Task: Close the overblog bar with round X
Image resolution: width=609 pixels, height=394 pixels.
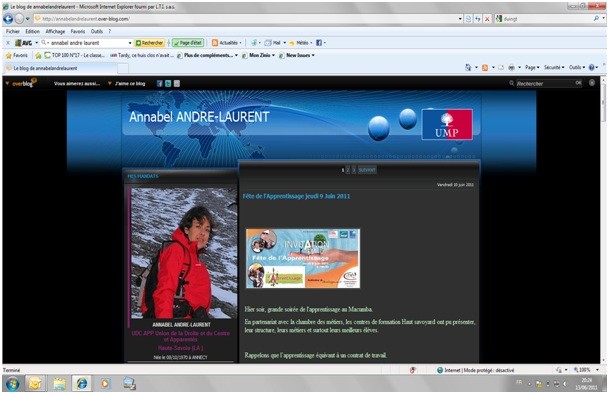Action: (592, 83)
